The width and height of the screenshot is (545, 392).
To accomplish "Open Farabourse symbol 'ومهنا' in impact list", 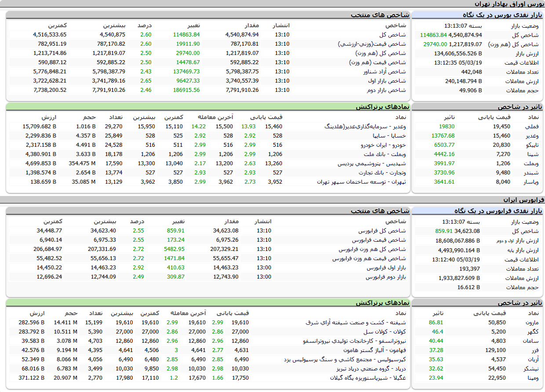I will click(531, 377).
